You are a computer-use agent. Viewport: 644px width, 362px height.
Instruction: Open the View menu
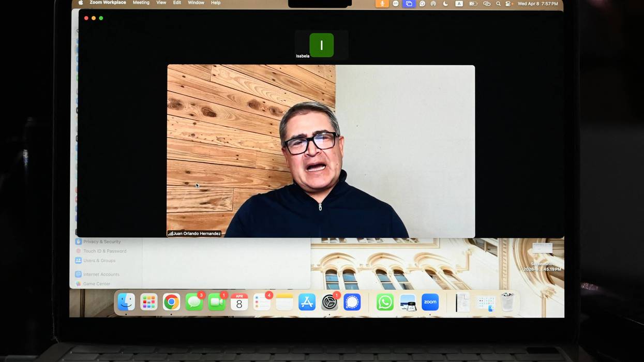[x=161, y=3]
